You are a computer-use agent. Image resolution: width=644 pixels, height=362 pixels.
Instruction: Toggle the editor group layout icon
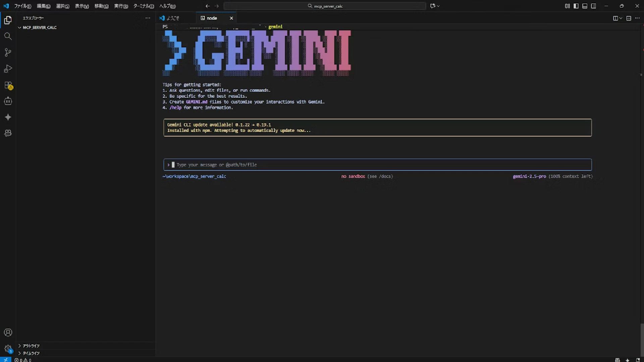[629, 18]
